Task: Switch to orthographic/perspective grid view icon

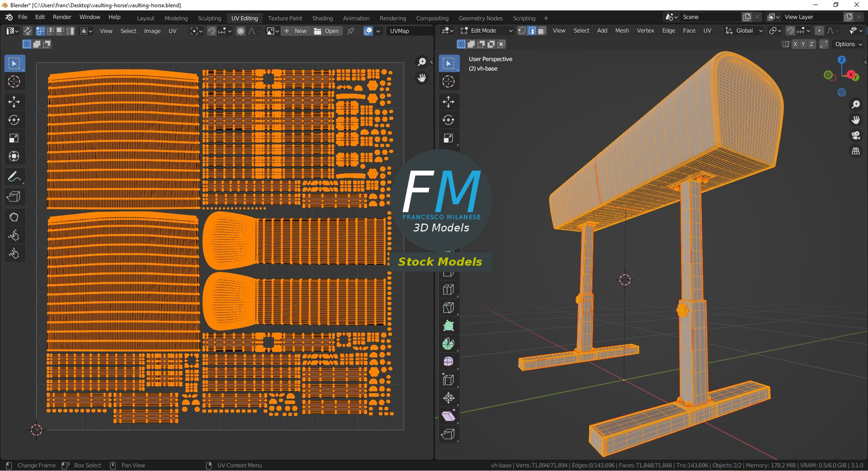Action: click(855, 152)
